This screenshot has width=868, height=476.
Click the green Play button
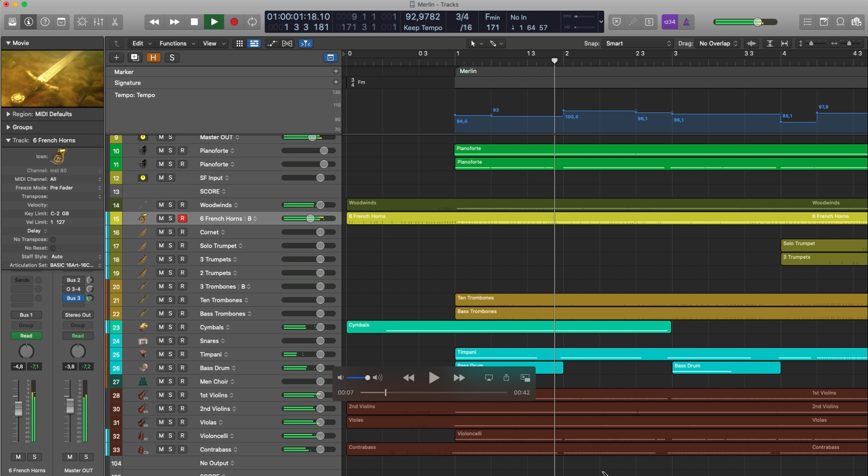(x=214, y=22)
